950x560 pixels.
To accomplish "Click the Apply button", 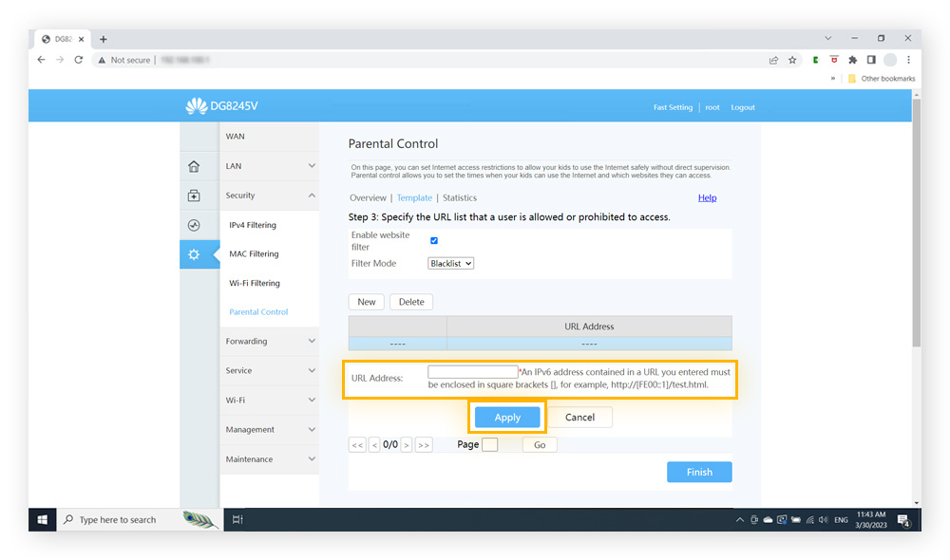I will point(507,417).
